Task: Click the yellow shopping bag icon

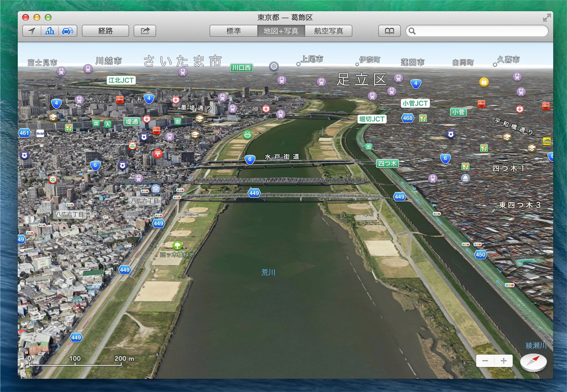Action: point(484,82)
